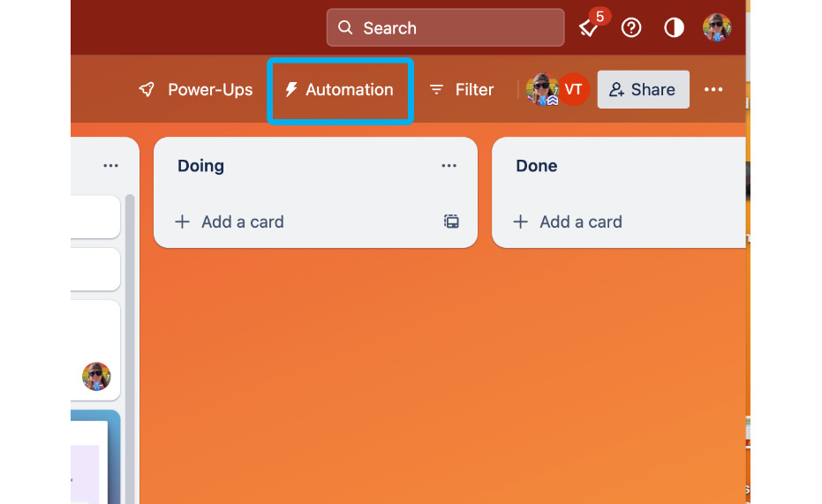
Task: Create card from template in Doing list
Action: click(x=451, y=222)
